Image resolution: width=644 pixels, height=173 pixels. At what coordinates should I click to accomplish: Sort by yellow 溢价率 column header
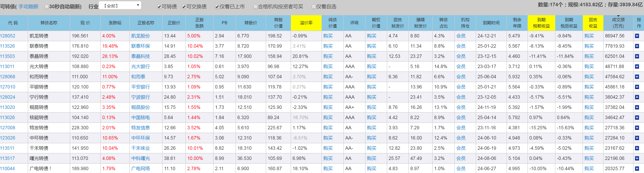pos(306,23)
